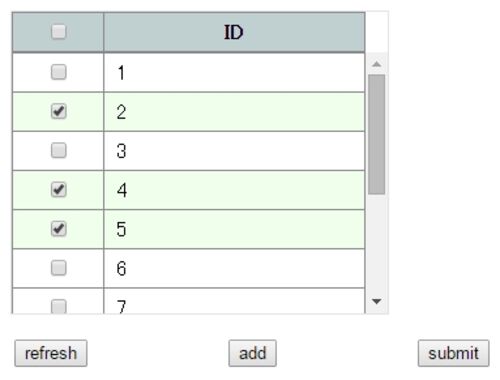
Task: Check the checkbox for row 3
Action: 59,150
